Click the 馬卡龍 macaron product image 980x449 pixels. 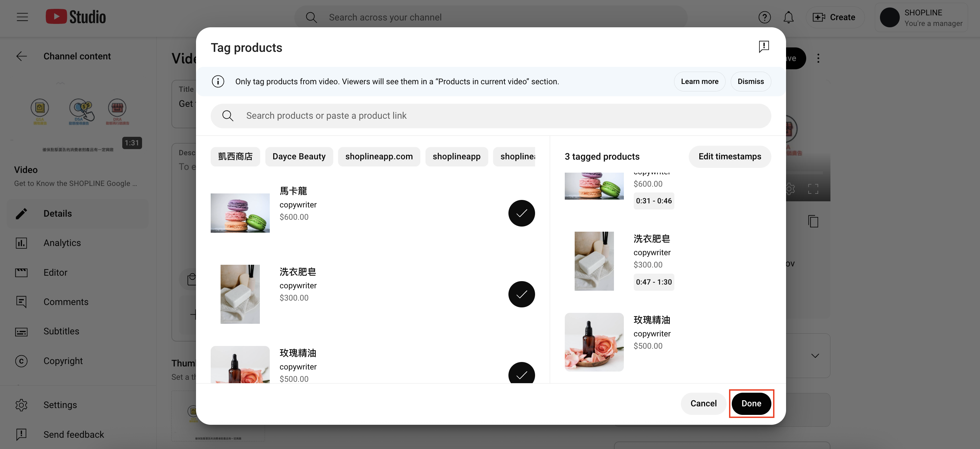[240, 213]
